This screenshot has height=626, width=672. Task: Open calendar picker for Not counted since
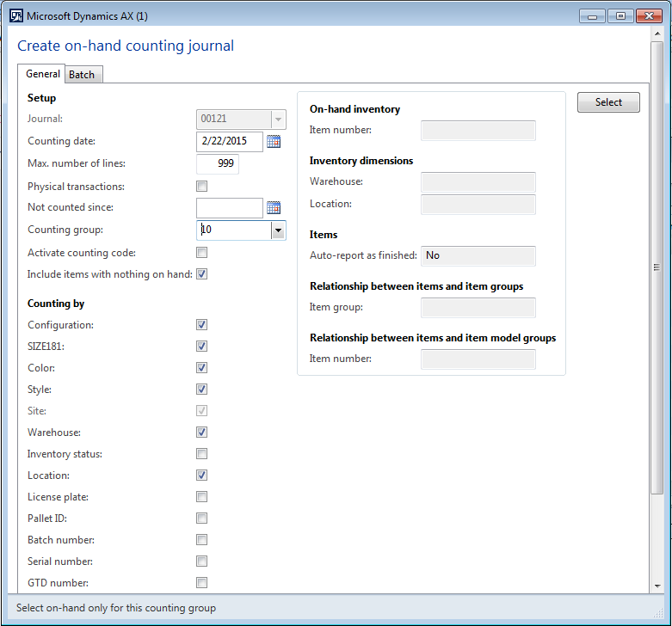274,208
